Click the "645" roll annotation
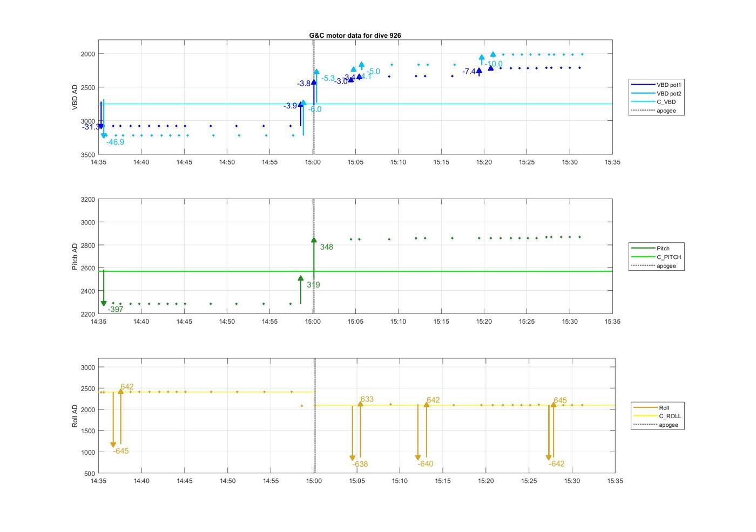Viewport: 756px width, 532px height. (x=561, y=400)
